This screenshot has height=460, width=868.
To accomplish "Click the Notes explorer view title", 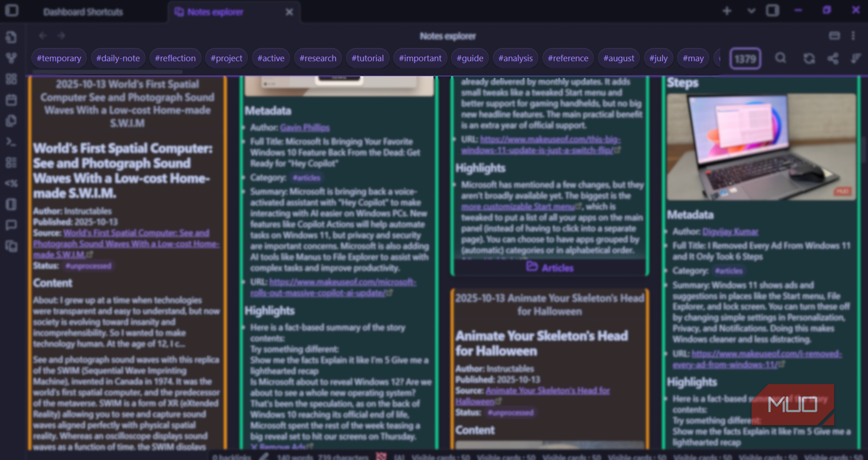I will point(448,36).
